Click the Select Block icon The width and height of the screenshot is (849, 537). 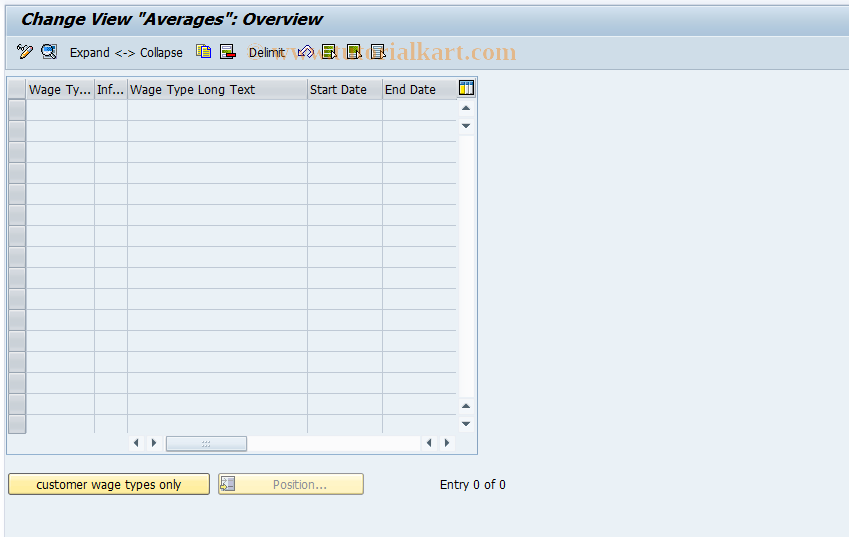click(x=354, y=52)
